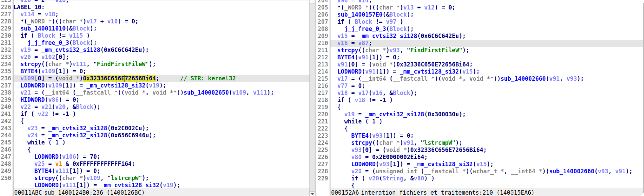This screenshot has width=644, height=196.
Task: Select v77 variable on right line 216
Action: (342, 86)
